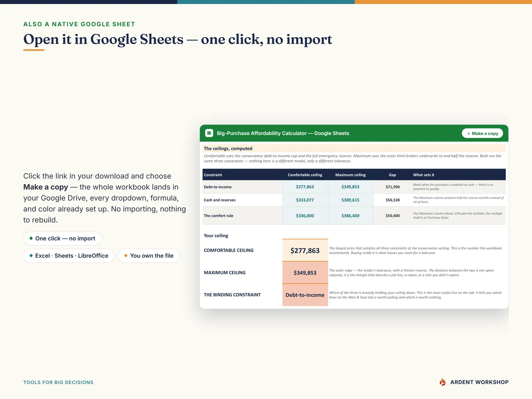Click the description starting 'The largest price that satisfies'
The height and width of the screenshot is (399, 532).
point(415,250)
